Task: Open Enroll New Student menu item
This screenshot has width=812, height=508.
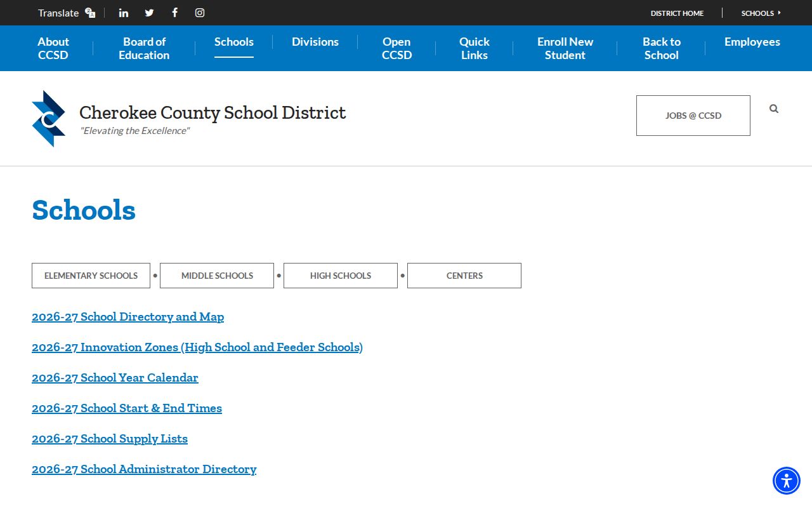Action: 565,48
